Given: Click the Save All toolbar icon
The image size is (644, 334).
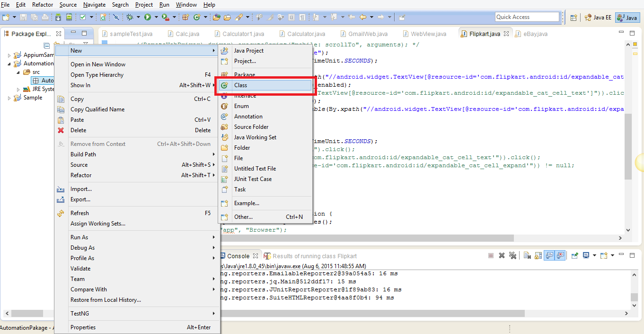Looking at the screenshot, I should point(34,17).
